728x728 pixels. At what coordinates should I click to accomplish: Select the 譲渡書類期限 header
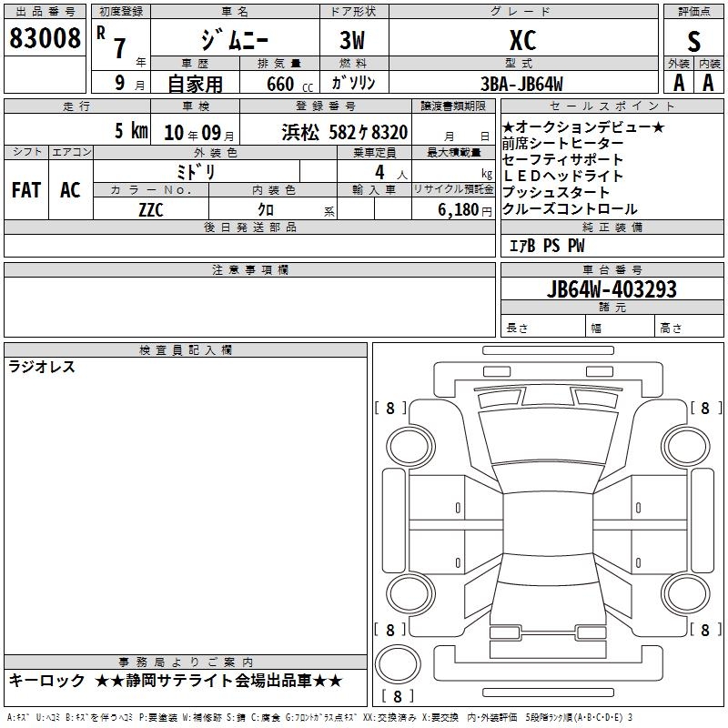453,106
